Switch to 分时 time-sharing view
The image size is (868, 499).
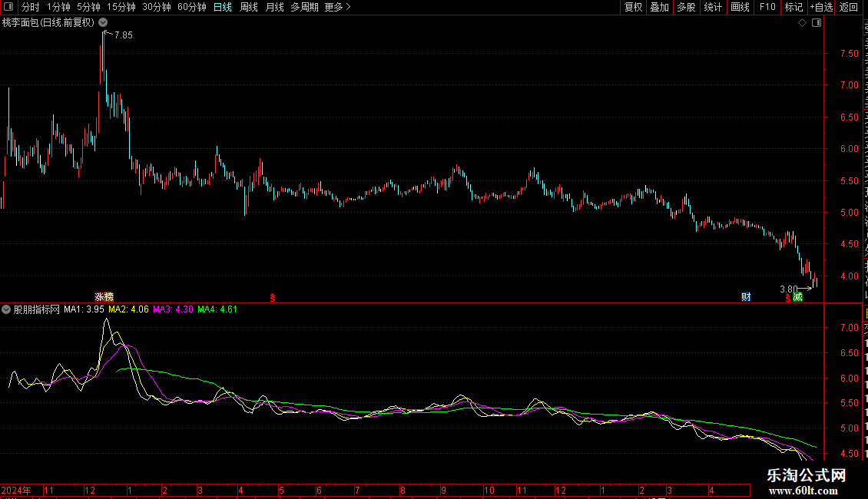[x=31, y=7]
